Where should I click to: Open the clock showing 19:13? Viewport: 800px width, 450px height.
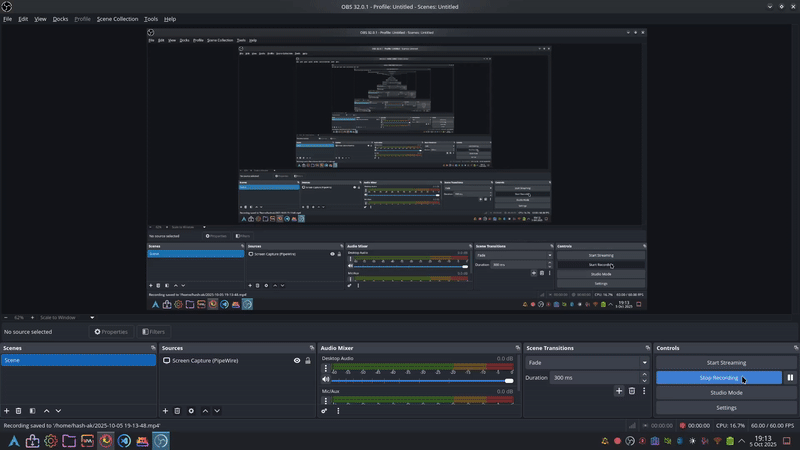click(763, 441)
